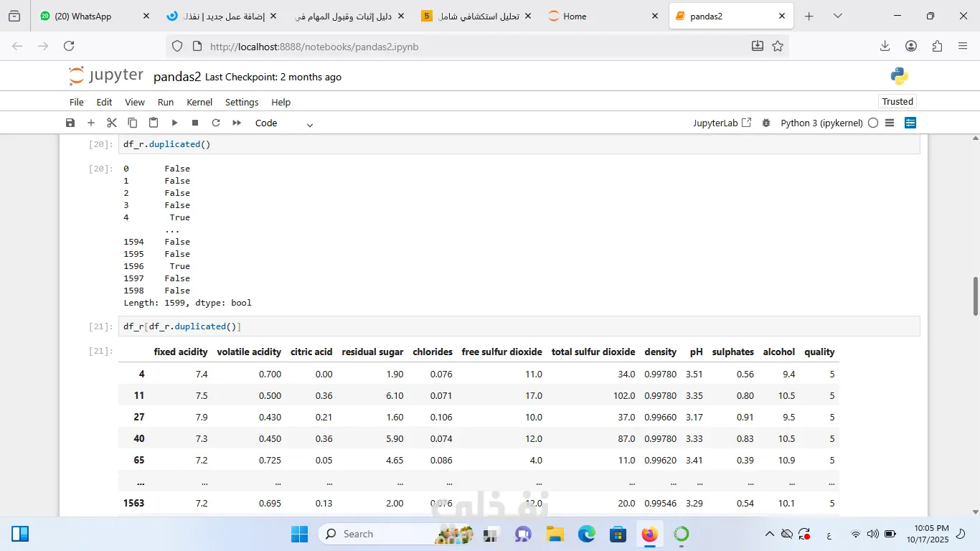This screenshot has height=551, width=980.
Task: Click the Length: 1599, dtype: bool output line
Action: (187, 303)
